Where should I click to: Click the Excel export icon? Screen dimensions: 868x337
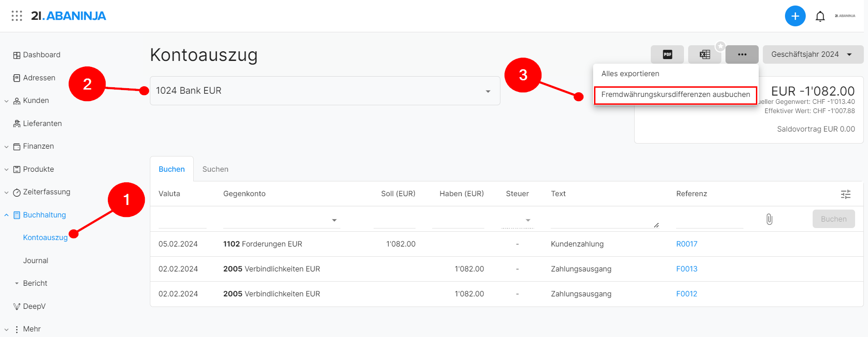click(704, 54)
